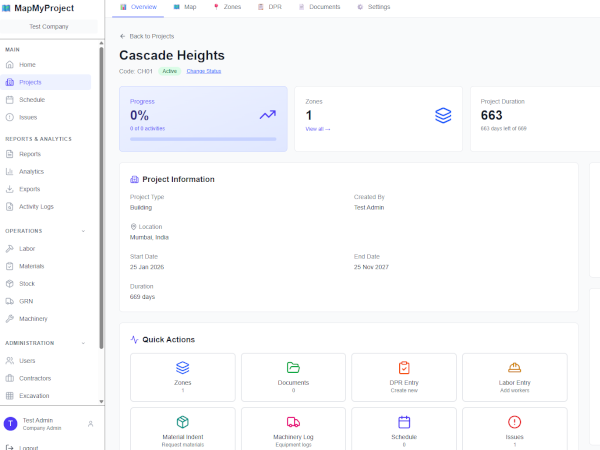Image resolution: width=600 pixels, height=450 pixels.
Task: Click the Analytics chart icon
Action: tap(10, 172)
